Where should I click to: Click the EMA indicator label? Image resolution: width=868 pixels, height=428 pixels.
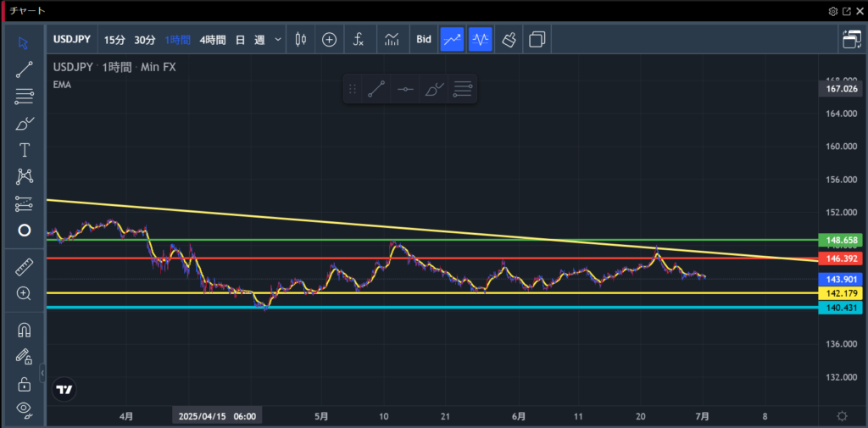point(62,85)
